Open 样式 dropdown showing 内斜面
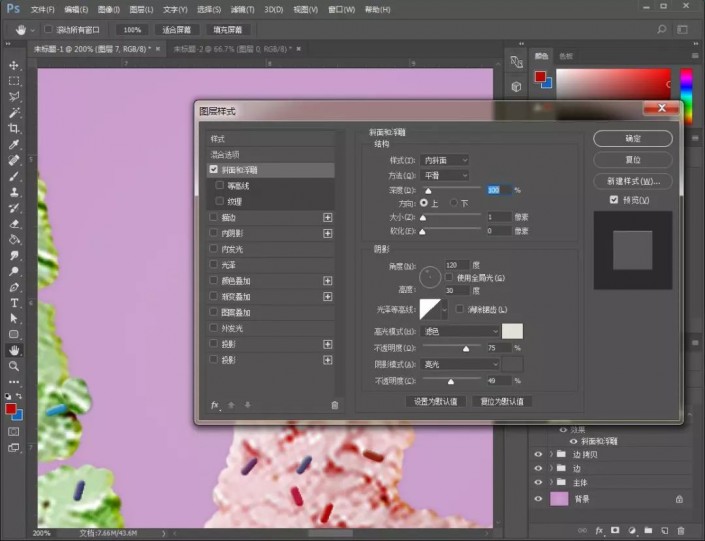The width and height of the screenshot is (705, 541). [x=445, y=160]
